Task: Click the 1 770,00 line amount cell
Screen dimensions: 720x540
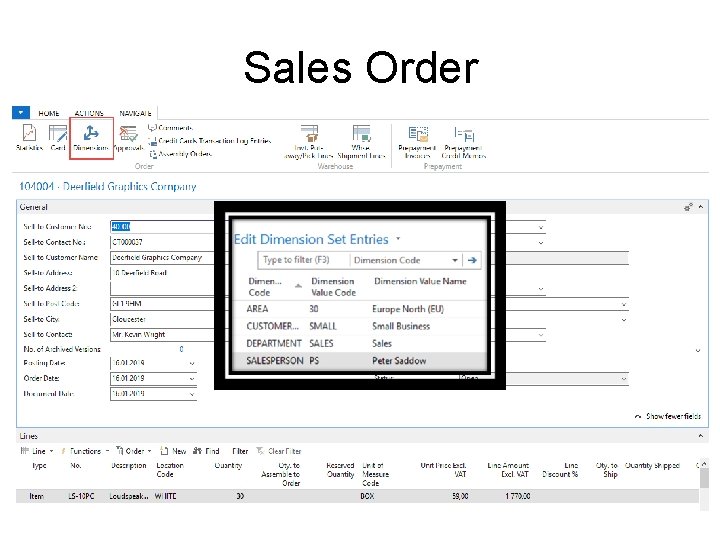Action: [518, 496]
